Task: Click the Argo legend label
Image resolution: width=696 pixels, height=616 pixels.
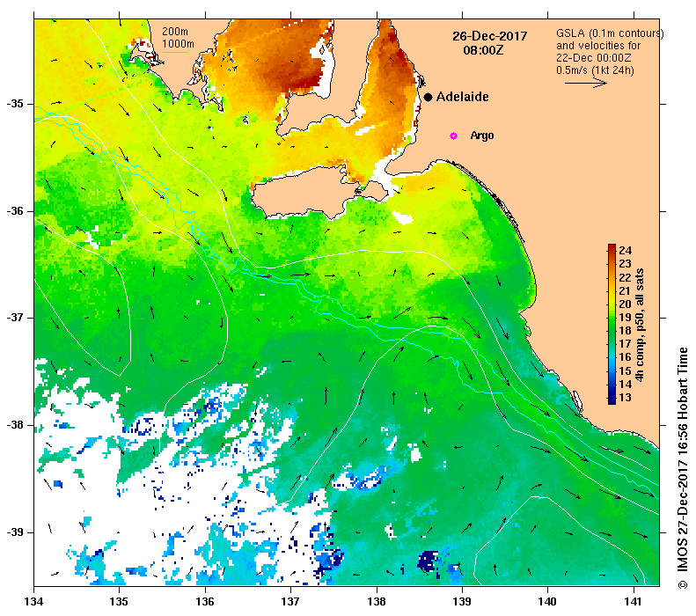Action: tap(482, 136)
